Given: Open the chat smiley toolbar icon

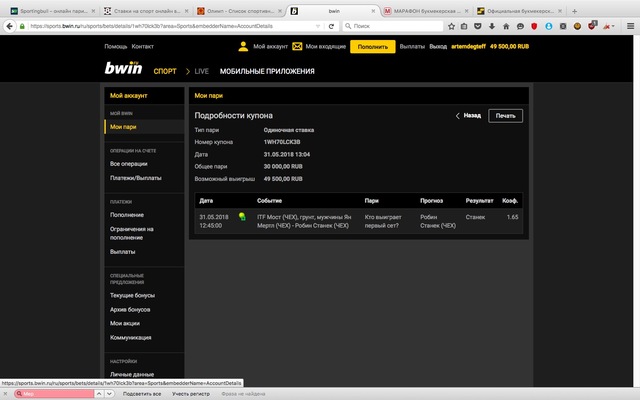Looking at the screenshot, I should coord(520,26).
